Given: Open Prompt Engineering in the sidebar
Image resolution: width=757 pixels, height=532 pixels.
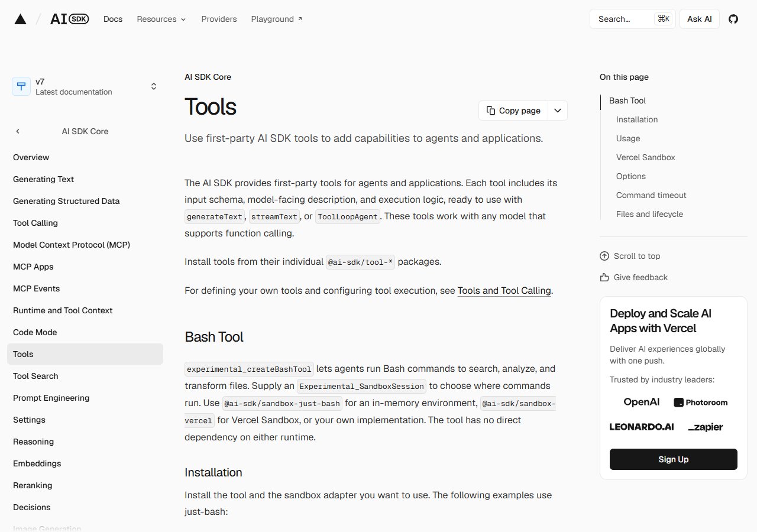Looking at the screenshot, I should pyautogui.click(x=85, y=398).
